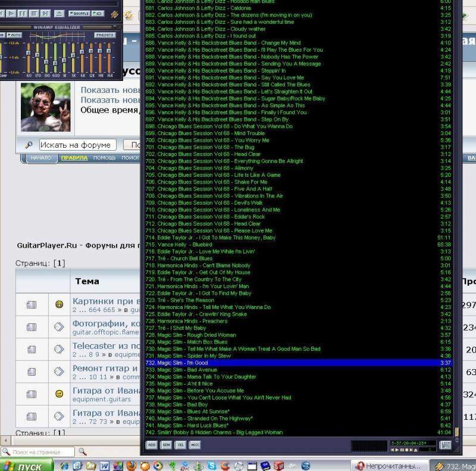The width and height of the screenshot is (476, 471).
Task: Click the browser find-on-page magnifier button
Action: [x=83, y=452]
